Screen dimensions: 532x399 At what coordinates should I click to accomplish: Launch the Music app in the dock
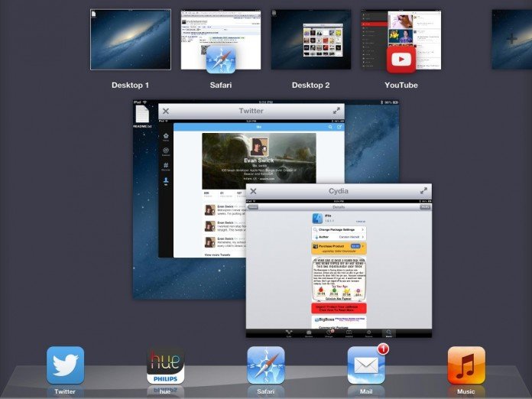click(x=466, y=365)
